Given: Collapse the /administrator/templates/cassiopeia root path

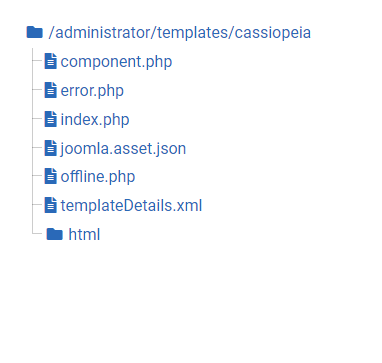Looking at the screenshot, I should pyautogui.click(x=180, y=33).
